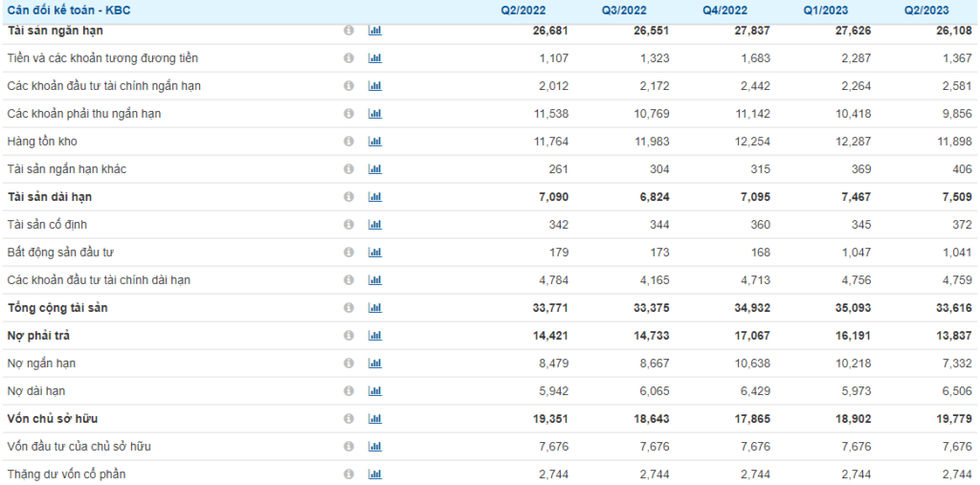Viewport: 980px width, 485px height.
Task: Click info icon for Tài sản ngắn hạn khác
Action: pyautogui.click(x=348, y=169)
